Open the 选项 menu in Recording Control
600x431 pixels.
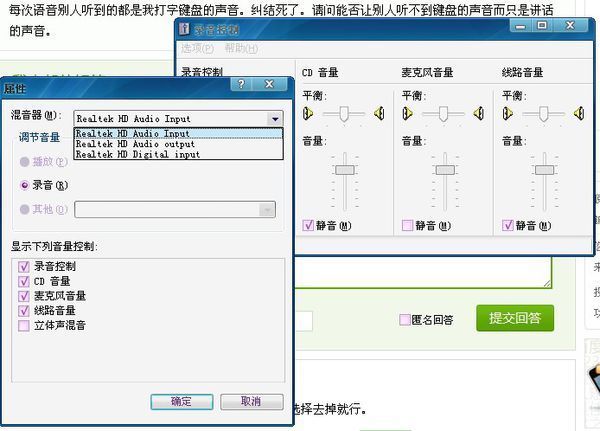coord(197,48)
